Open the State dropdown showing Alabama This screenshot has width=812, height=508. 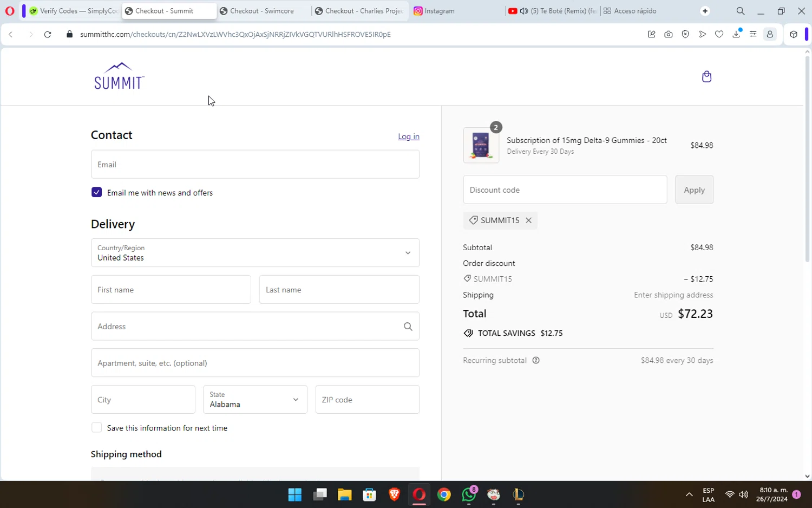[x=255, y=400]
